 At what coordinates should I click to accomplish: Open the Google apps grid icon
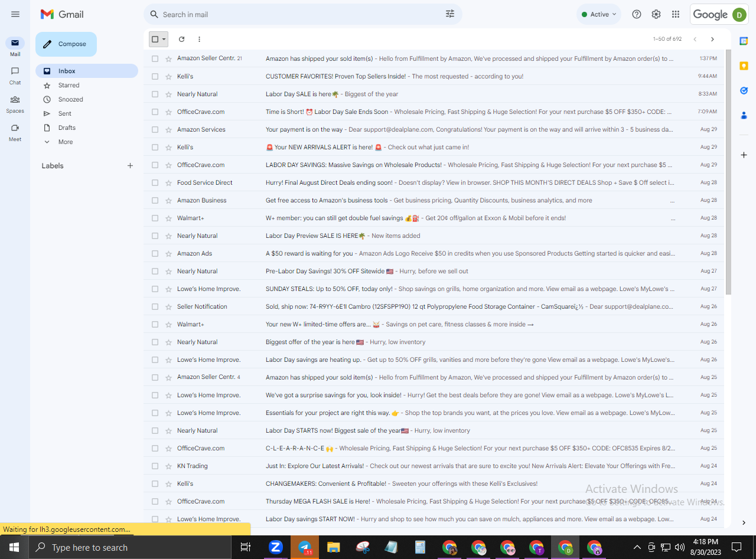point(676,14)
